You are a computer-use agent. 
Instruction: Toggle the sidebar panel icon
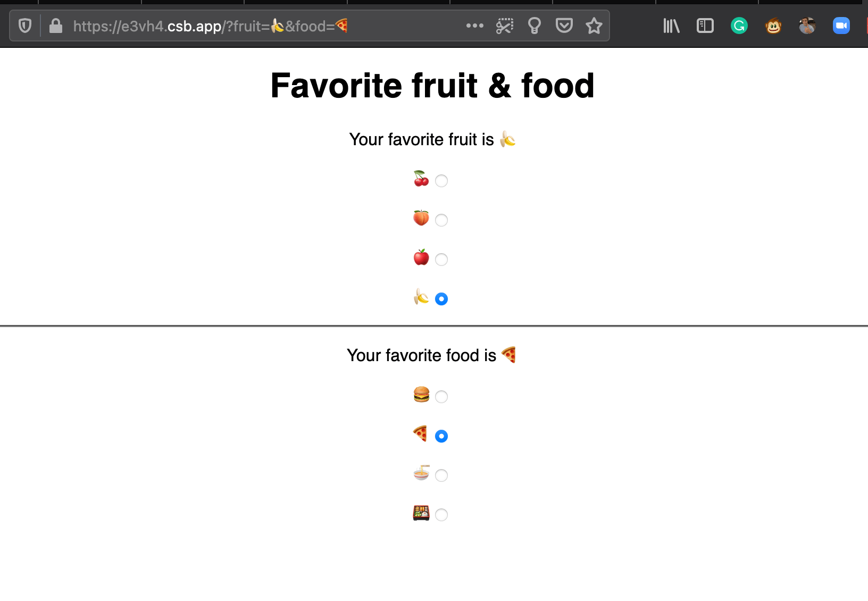pyautogui.click(x=705, y=26)
